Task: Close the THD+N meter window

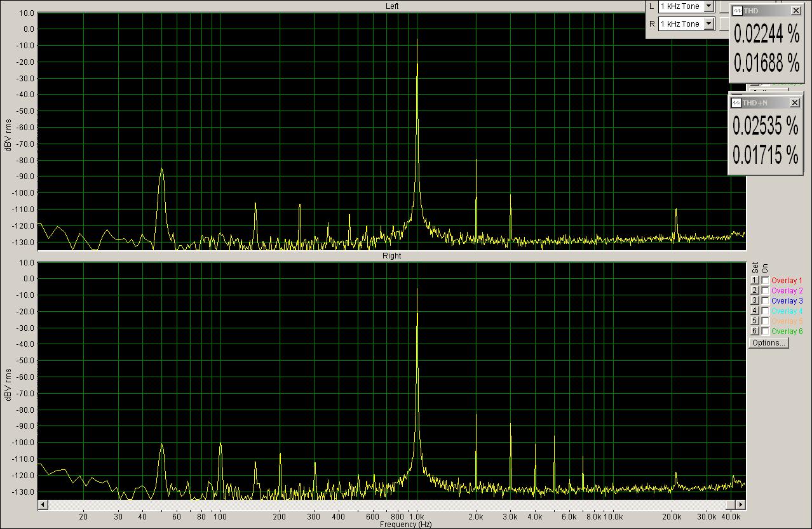Action: 794,103
